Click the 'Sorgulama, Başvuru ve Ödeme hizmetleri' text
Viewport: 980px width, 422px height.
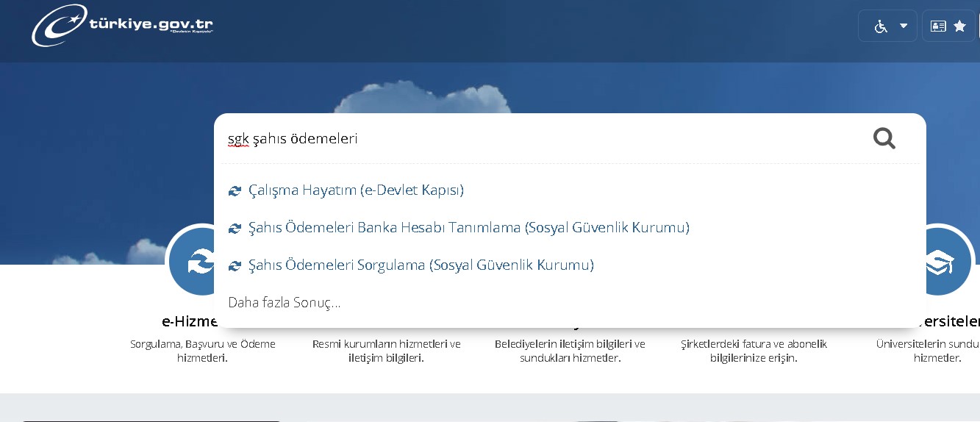pyautogui.click(x=202, y=351)
